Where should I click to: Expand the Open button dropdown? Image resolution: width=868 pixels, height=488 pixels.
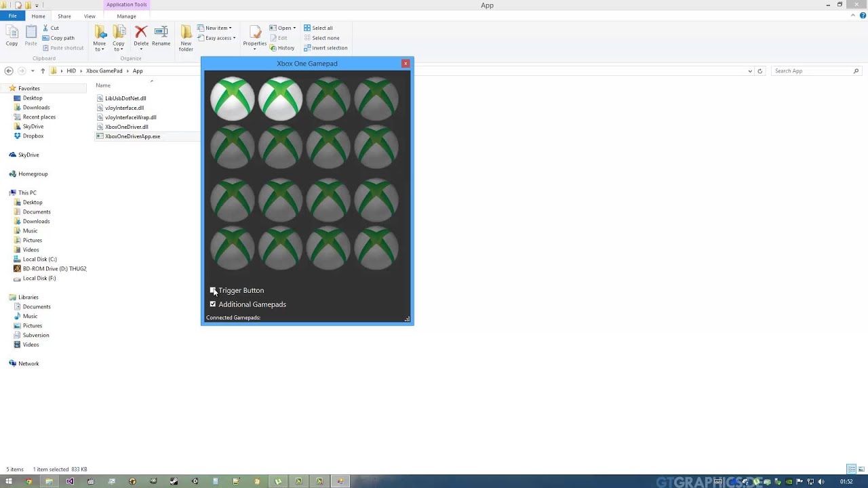(294, 28)
